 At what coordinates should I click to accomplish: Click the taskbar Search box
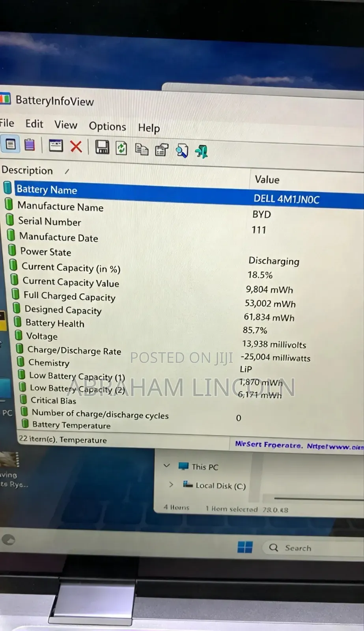(313, 548)
